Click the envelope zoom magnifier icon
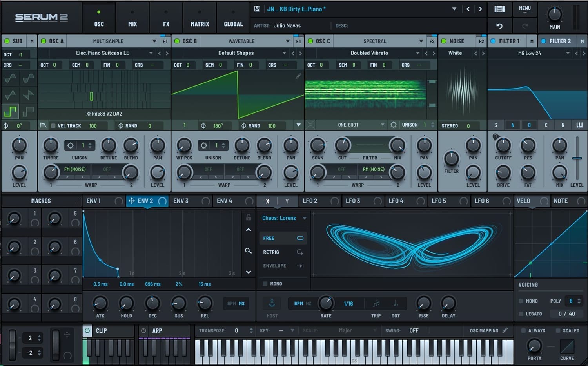Viewport: 588px width, 366px height. [248, 251]
